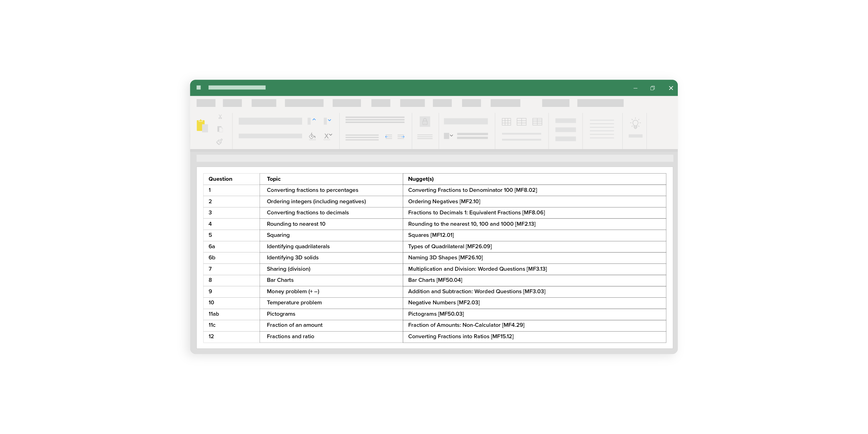The width and height of the screenshot is (868, 434).
Task: Click the yellow Paste clipboard icon
Action: (x=202, y=126)
